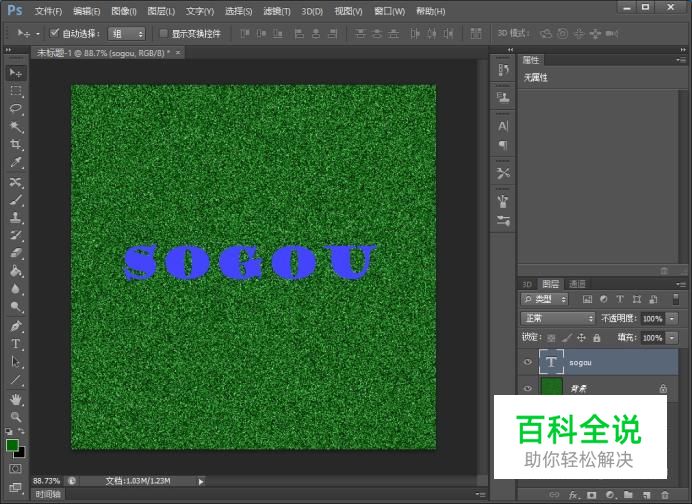Switch to the 3D panel tab

tap(527, 284)
